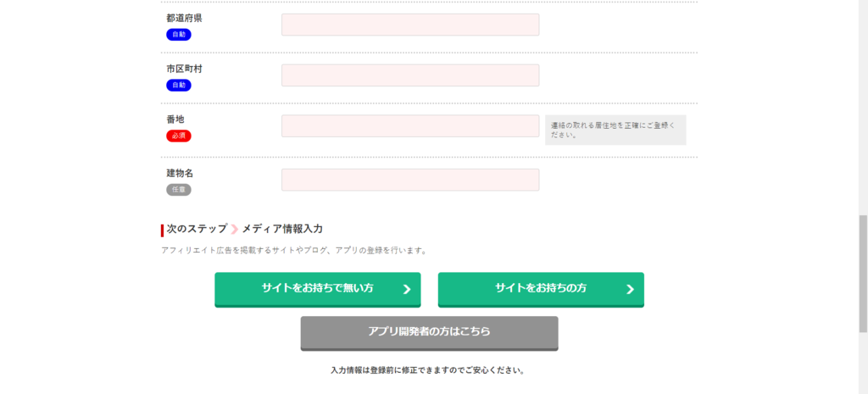Click the サイトをお持ちで無い方 button
Image resolution: width=868 pixels, height=394 pixels.
point(318,290)
